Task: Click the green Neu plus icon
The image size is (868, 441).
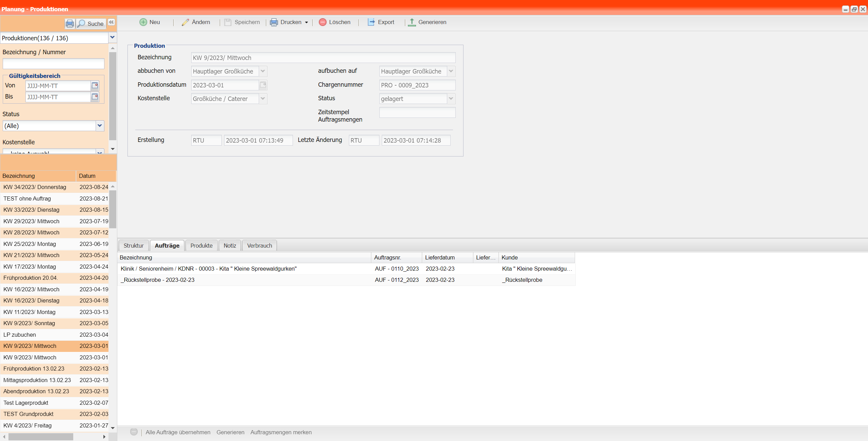Action: click(143, 22)
